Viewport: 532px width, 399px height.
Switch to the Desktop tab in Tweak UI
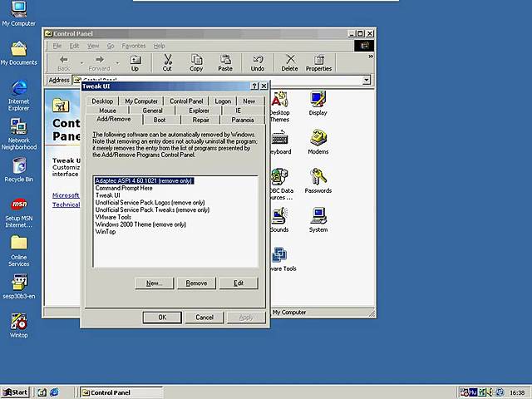pyautogui.click(x=102, y=101)
